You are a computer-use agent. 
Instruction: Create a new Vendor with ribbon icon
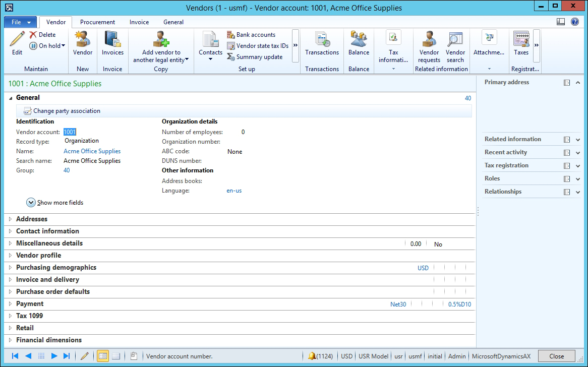click(x=83, y=39)
